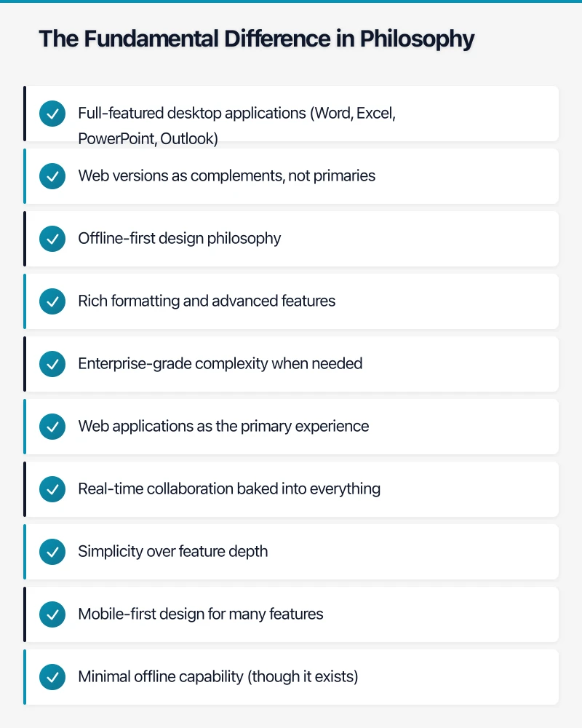Click the heading The Fundamental Difference in Philosophy

pyautogui.click(x=256, y=39)
